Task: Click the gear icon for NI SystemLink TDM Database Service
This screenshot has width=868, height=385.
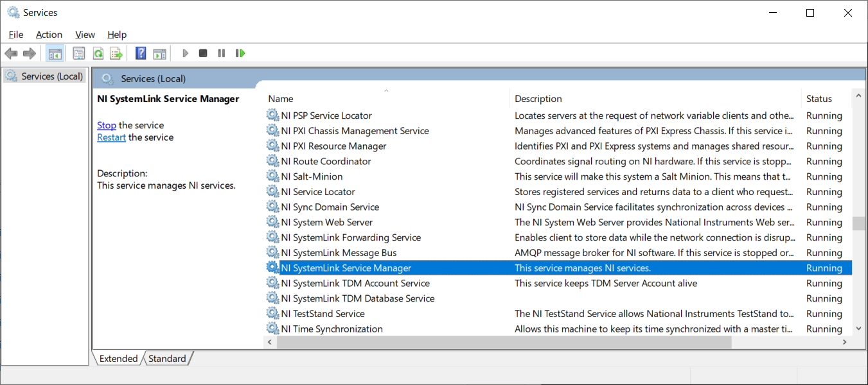Action: tap(272, 298)
